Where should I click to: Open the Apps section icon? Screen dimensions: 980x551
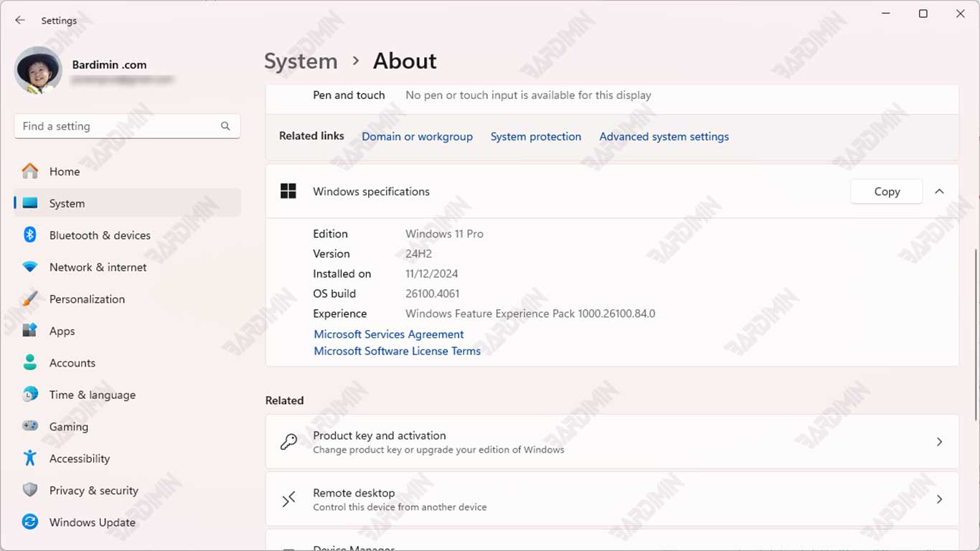point(29,331)
